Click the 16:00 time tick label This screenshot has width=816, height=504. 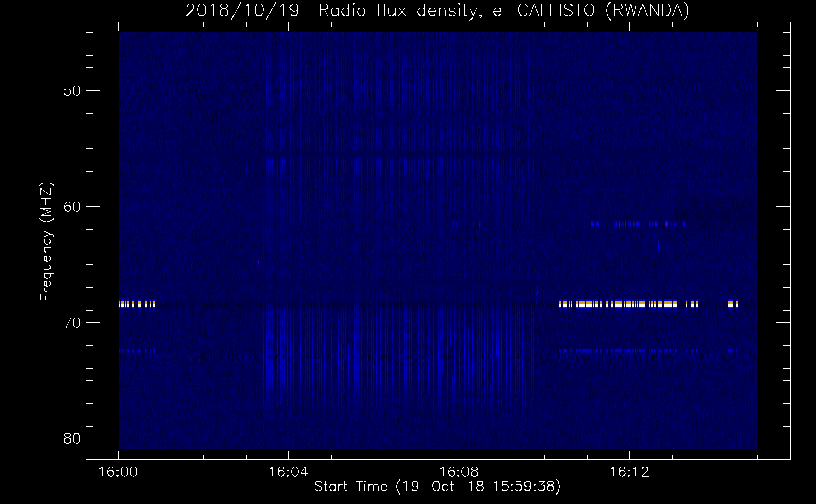pyautogui.click(x=118, y=472)
